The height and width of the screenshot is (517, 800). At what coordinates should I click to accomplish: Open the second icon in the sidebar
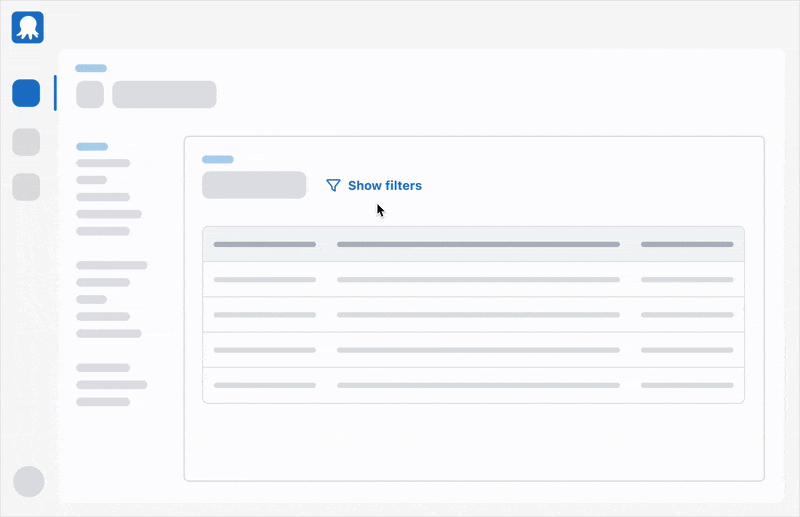[x=26, y=142]
